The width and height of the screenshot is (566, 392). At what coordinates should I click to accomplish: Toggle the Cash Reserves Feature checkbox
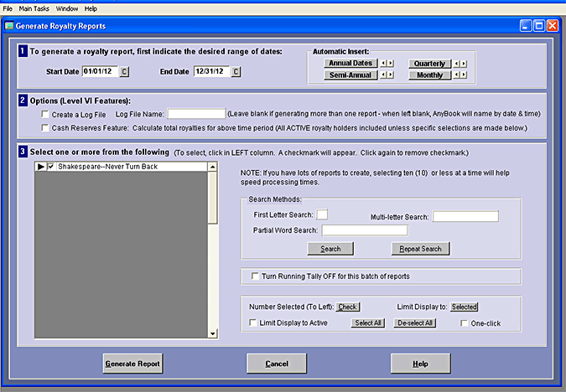point(45,128)
